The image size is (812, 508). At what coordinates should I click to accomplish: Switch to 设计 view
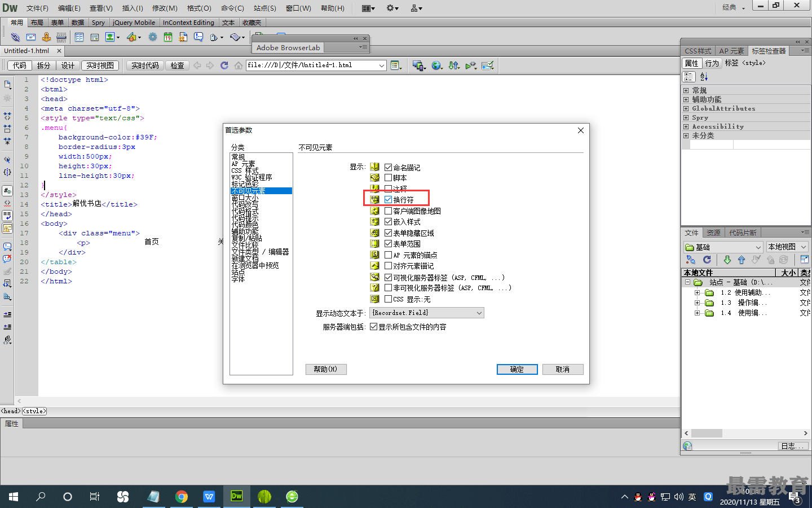click(68, 65)
